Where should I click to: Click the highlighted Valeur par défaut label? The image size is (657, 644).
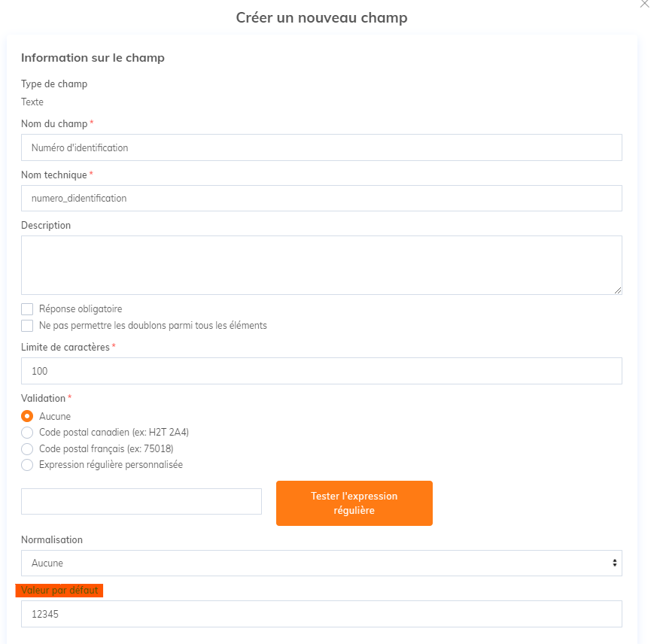click(60, 591)
